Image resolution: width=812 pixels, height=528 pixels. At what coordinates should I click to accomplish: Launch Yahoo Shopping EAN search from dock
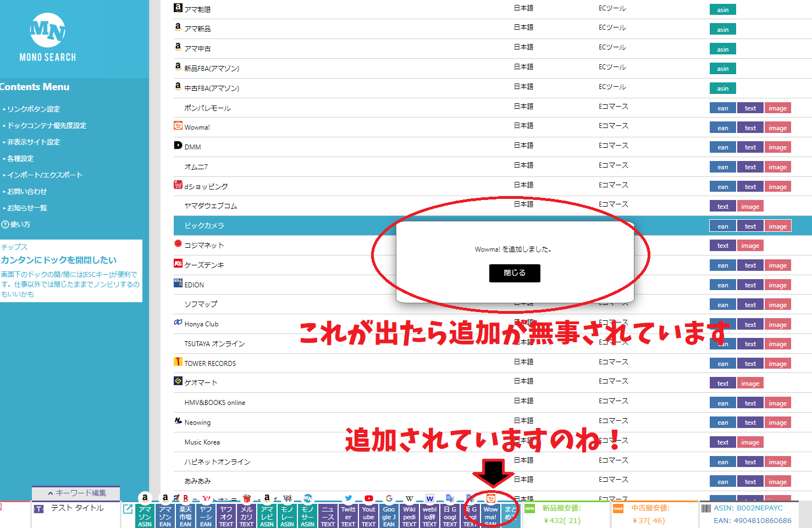point(206,516)
